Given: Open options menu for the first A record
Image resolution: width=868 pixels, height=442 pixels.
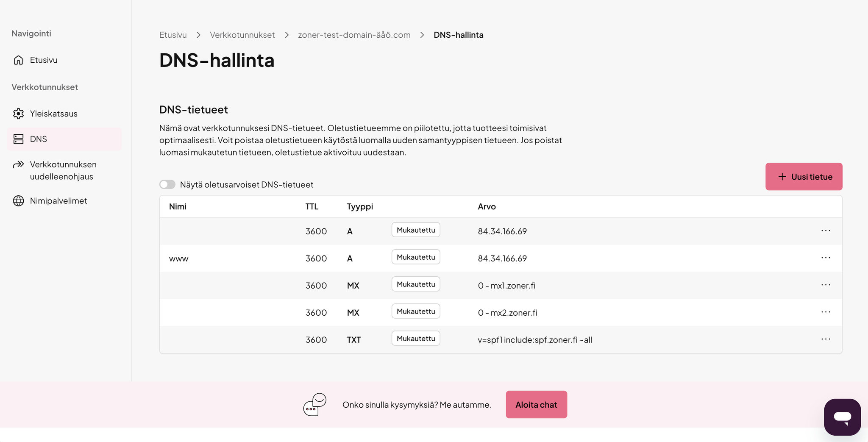Looking at the screenshot, I should click(x=826, y=231).
